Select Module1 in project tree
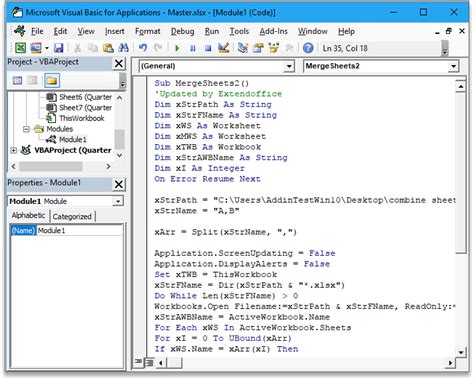 [67, 139]
